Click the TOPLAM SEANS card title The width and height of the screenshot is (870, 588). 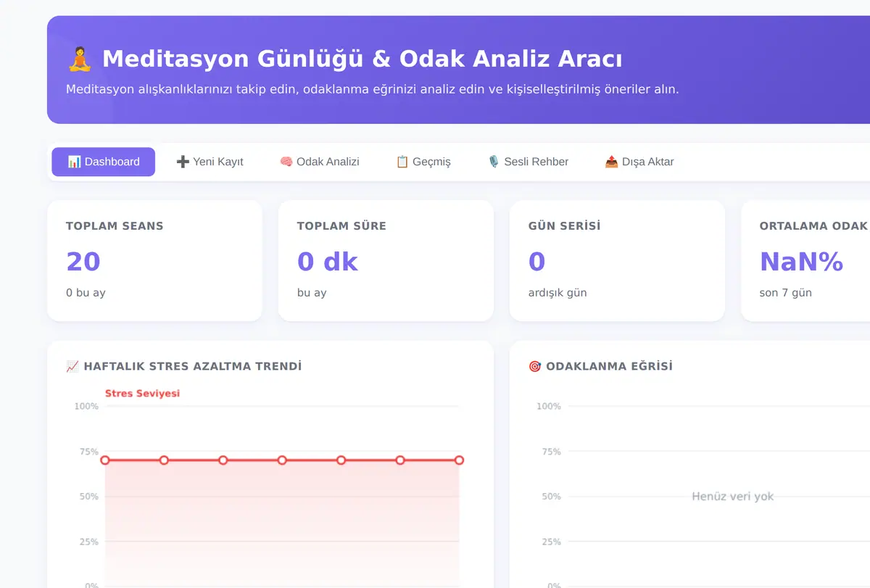pyautogui.click(x=115, y=226)
